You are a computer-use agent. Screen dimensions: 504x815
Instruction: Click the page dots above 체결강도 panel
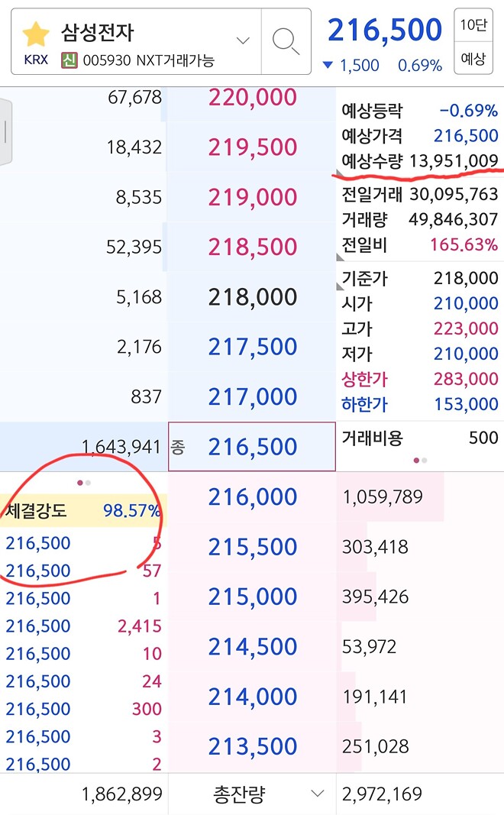pos(83,482)
